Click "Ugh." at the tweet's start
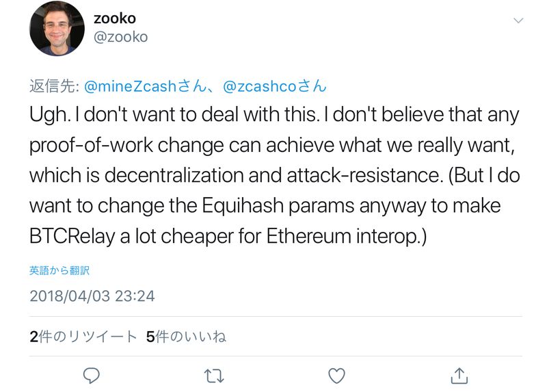The image size is (547, 392). pos(49,115)
